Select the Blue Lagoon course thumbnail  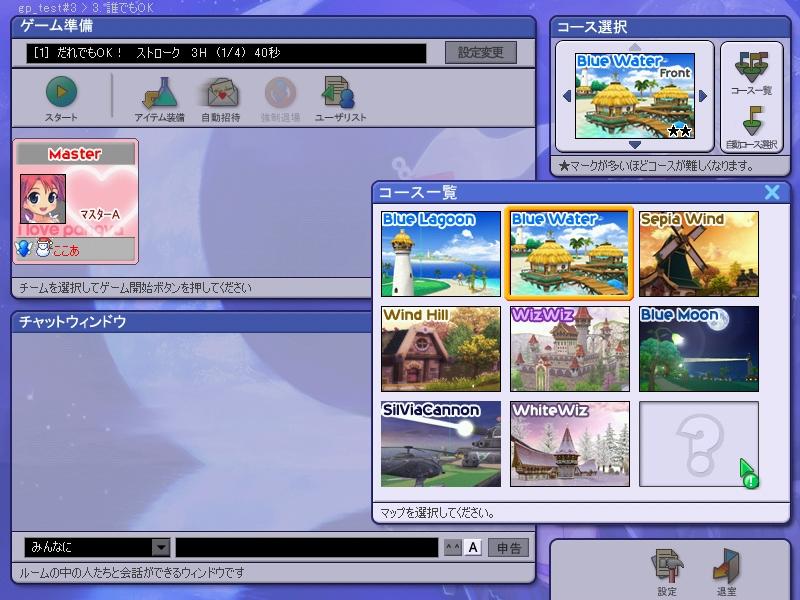(440, 254)
